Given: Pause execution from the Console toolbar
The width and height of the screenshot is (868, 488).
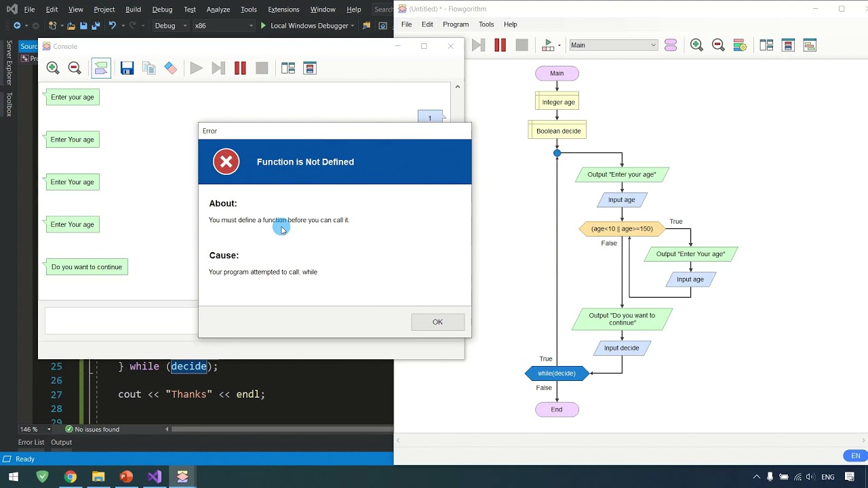Looking at the screenshot, I should tap(240, 68).
